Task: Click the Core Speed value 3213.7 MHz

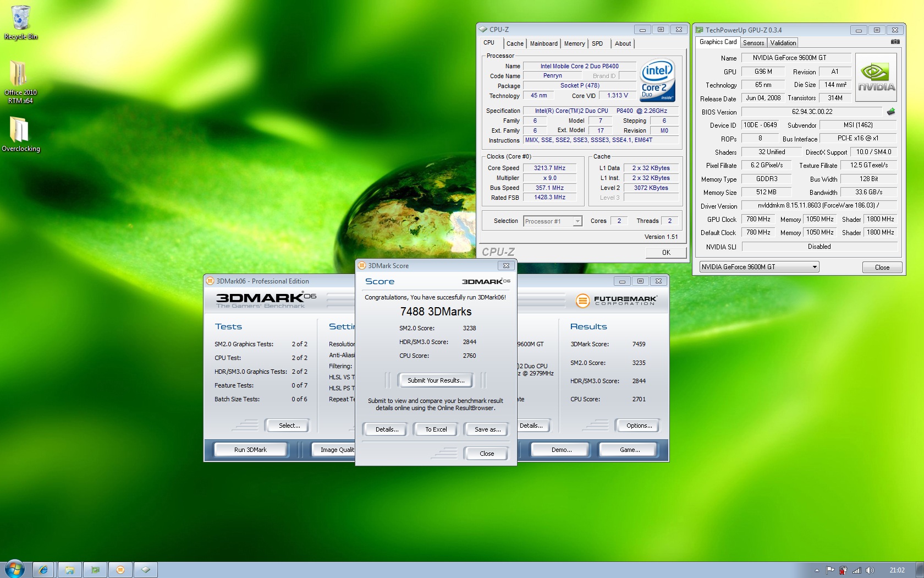Action: coord(549,168)
